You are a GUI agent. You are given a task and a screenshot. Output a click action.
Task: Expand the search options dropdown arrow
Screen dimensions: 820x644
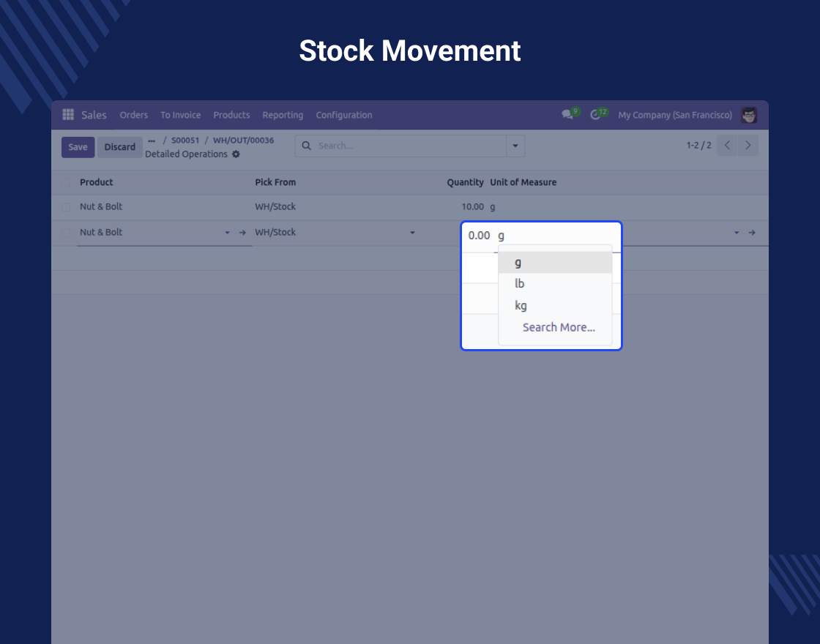tap(515, 146)
